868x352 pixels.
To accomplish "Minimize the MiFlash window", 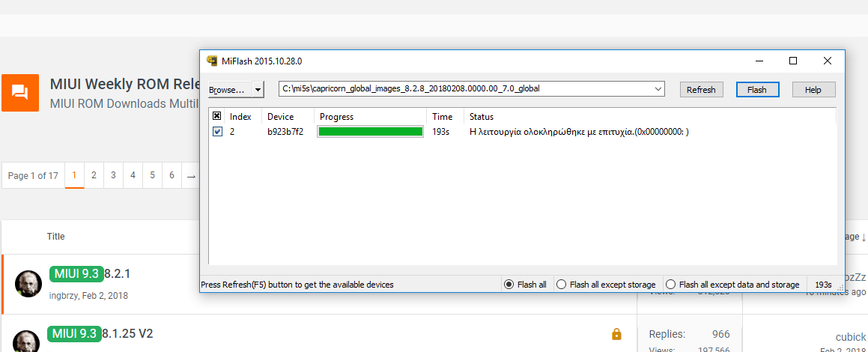I will pos(759,61).
